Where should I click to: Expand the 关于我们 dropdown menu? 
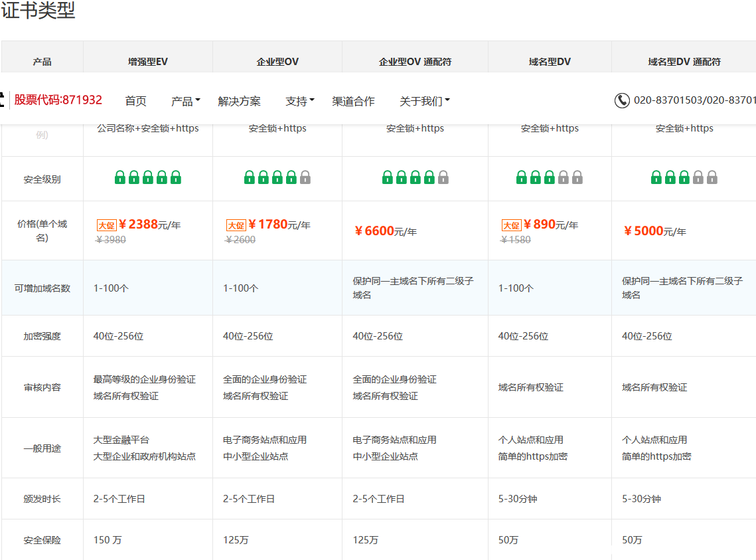[424, 101]
